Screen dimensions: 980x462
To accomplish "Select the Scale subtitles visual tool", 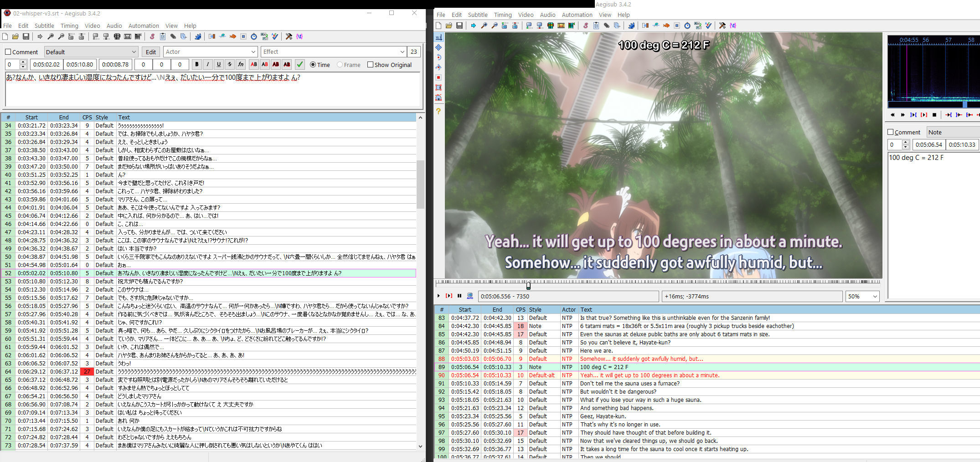I will 438,77.
